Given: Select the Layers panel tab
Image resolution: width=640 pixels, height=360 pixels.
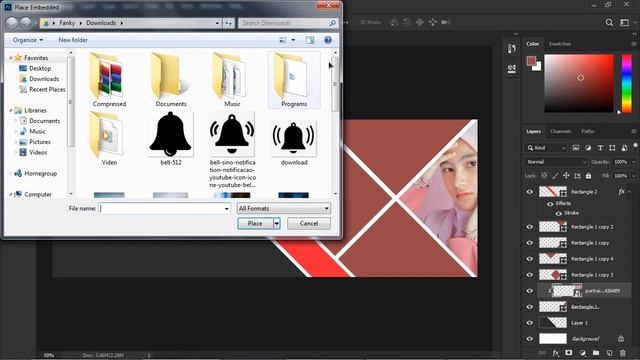Looking at the screenshot, I should 533,131.
